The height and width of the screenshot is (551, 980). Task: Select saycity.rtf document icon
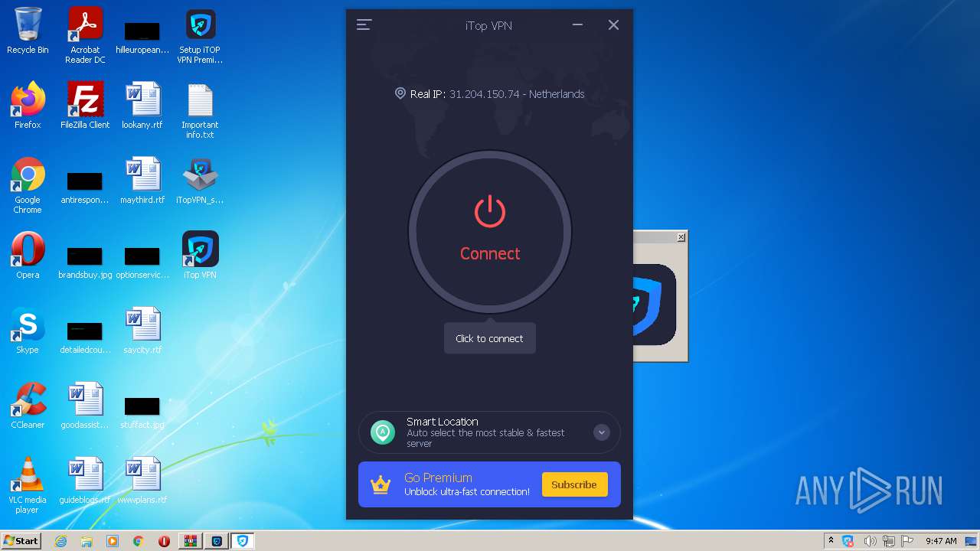coord(142,331)
